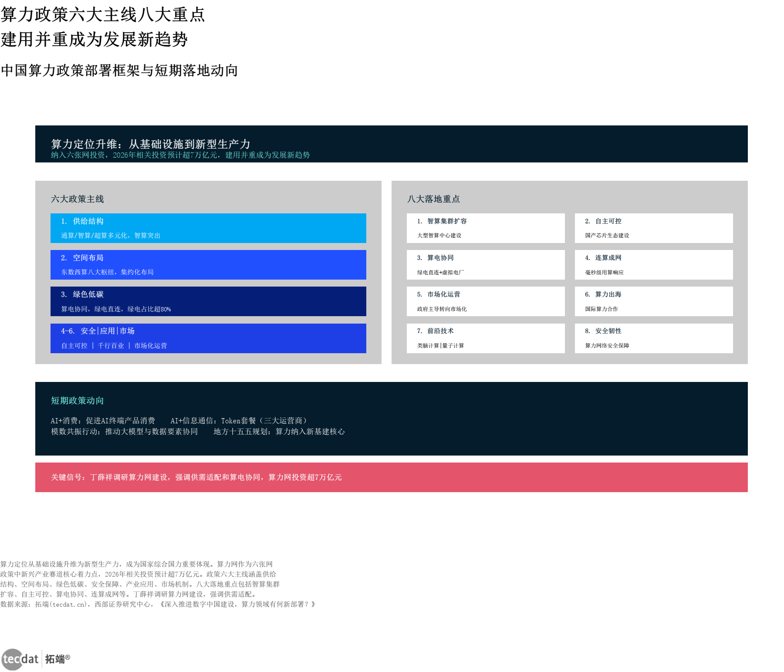This screenshot has height=672, width=784.
Task: Click text 算力网络安全保障
Action: [607, 346]
